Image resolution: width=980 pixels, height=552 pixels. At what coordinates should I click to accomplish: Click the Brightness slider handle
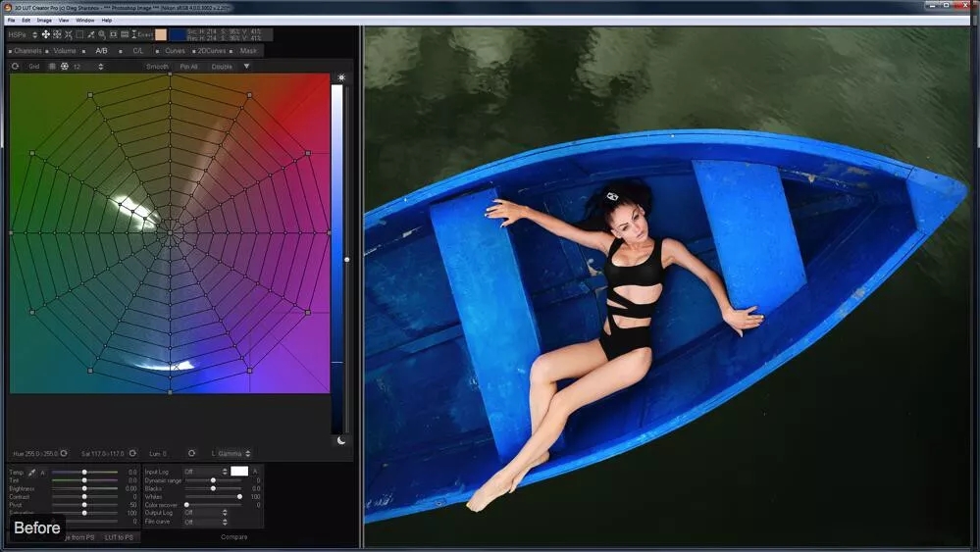point(84,488)
